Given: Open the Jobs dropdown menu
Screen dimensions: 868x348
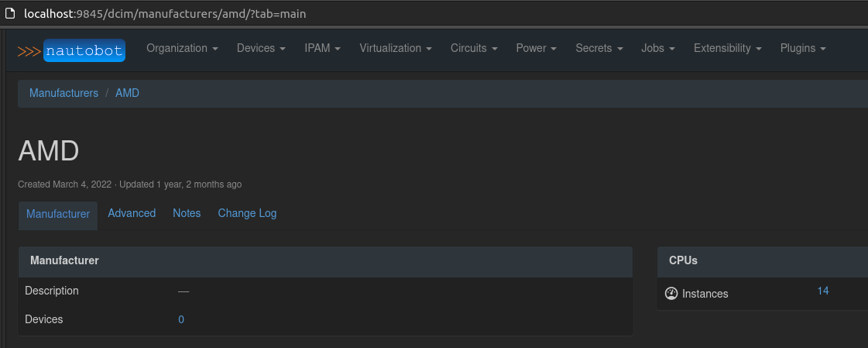Looking at the screenshot, I should tap(658, 48).
